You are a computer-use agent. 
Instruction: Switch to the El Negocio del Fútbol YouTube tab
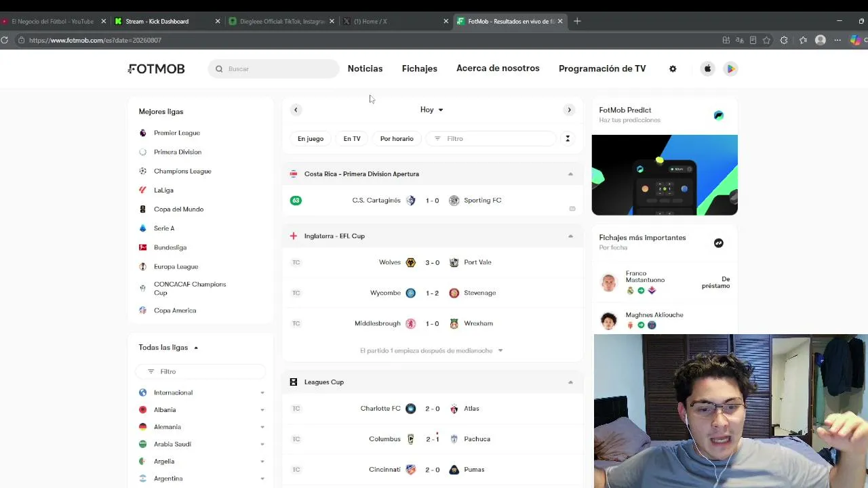coord(54,21)
